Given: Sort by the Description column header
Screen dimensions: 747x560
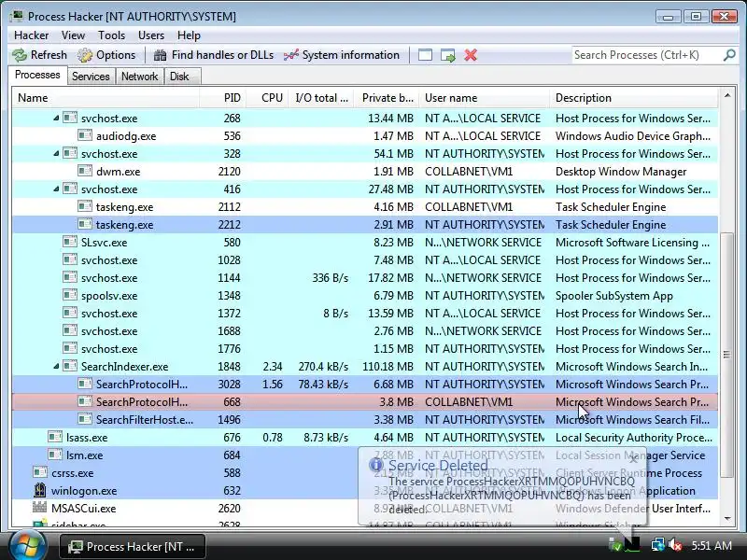Looking at the screenshot, I should pyautogui.click(x=634, y=98).
